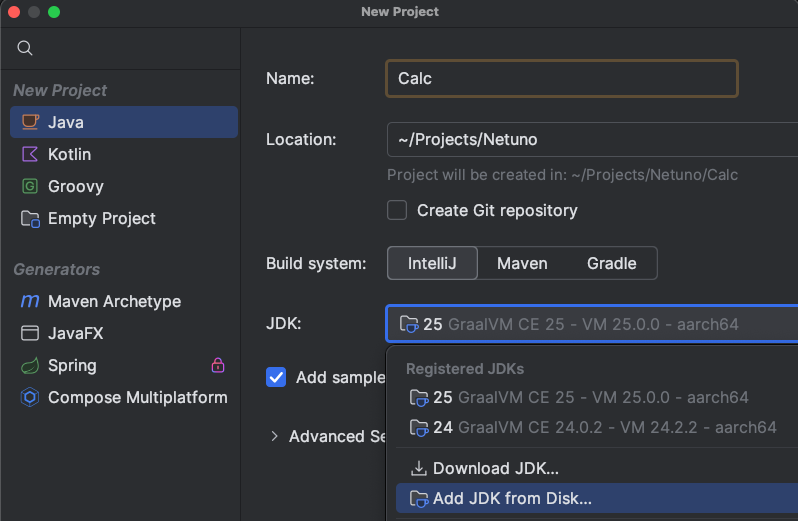Open the JDK dropdown combo box

(590, 324)
